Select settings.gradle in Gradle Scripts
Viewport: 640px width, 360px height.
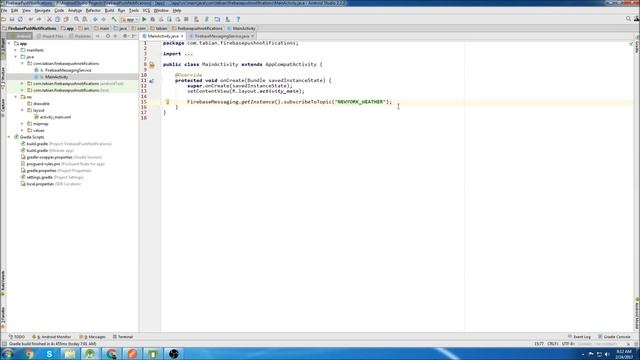(x=40, y=177)
